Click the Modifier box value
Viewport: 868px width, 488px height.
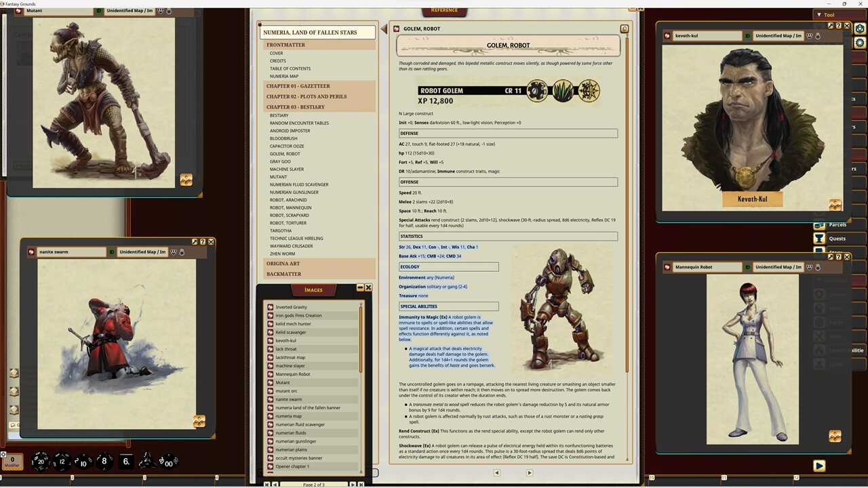point(12,461)
